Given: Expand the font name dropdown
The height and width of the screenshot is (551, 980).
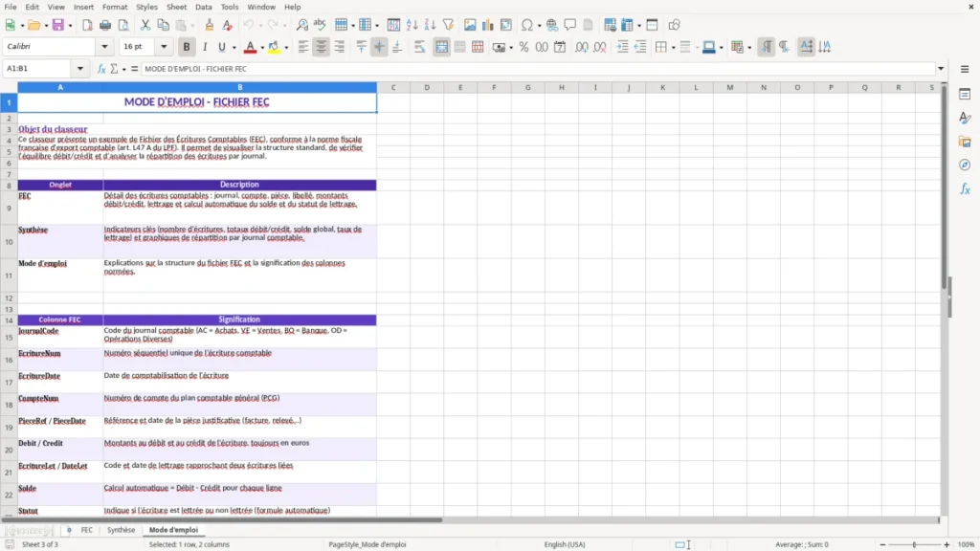Looking at the screenshot, I should point(104,46).
